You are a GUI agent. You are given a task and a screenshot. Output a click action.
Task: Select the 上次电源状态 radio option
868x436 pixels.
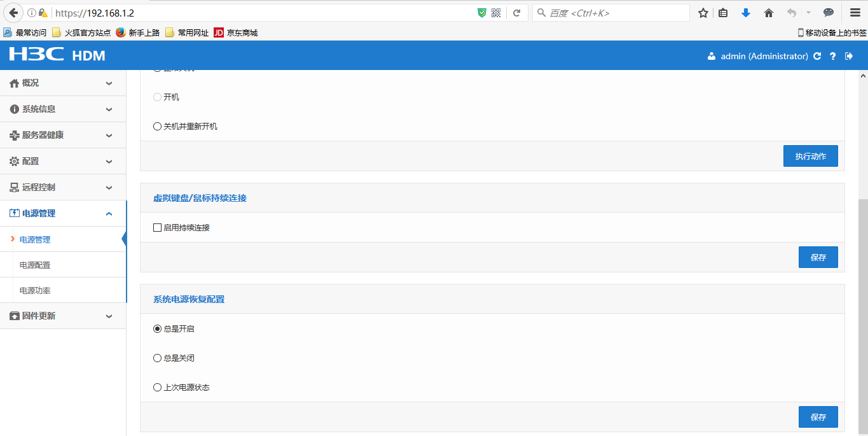tap(157, 387)
